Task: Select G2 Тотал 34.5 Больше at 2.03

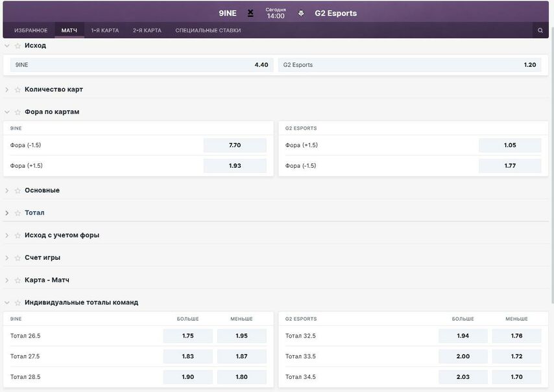Action: (x=463, y=377)
